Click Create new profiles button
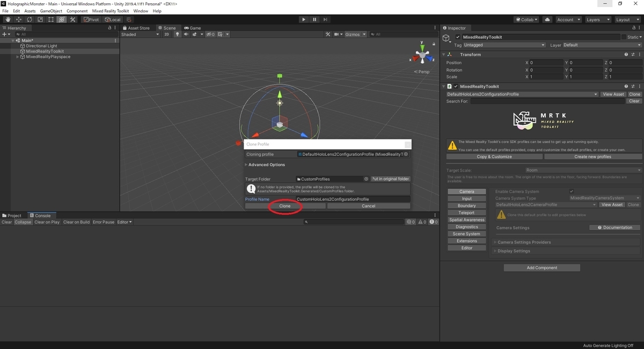The width and height of the screenshot is (644, 349). pyautogui.click(x=592, y=157)
